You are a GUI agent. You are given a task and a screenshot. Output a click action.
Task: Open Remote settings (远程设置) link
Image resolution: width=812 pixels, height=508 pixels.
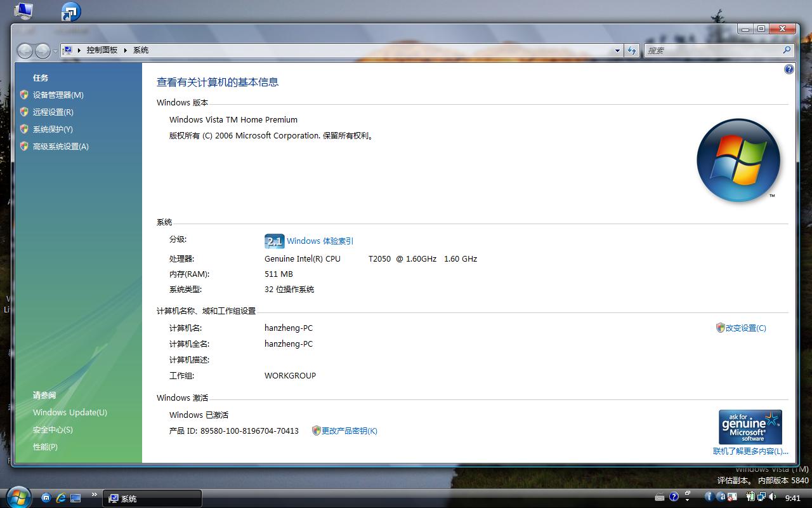click(53, 112)
